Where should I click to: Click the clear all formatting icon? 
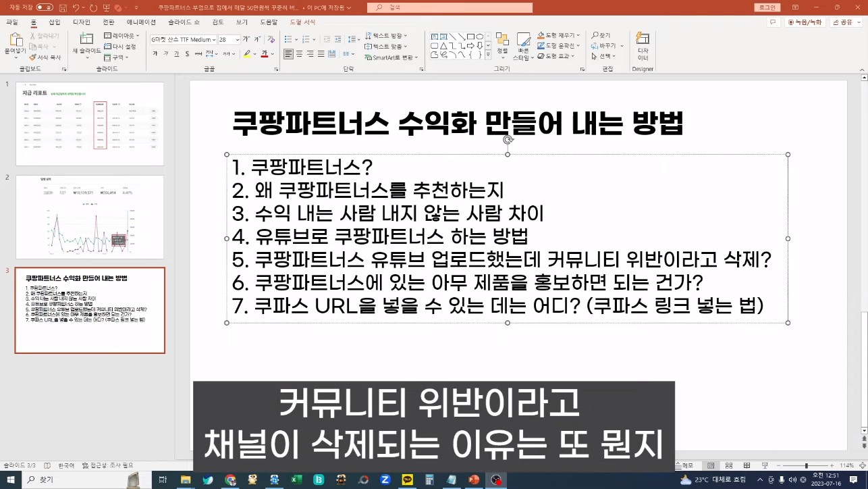click(x=271, y=40)
